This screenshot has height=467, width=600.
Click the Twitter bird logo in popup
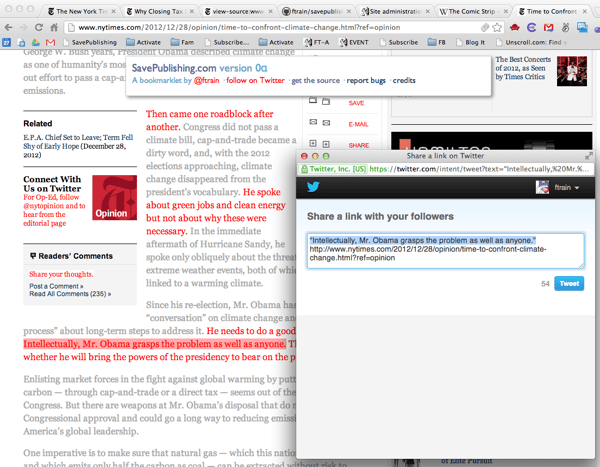pyautogui.click(x=313, y=187)
